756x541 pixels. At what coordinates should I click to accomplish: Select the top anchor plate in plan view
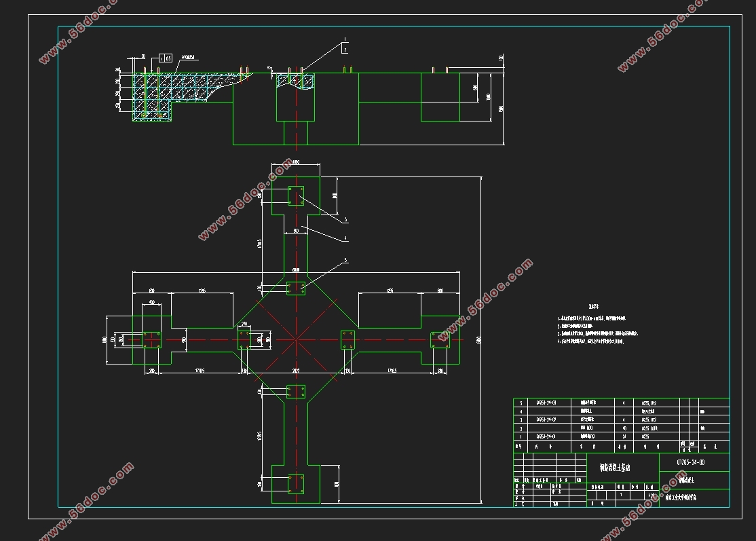(x=296, y=195)
